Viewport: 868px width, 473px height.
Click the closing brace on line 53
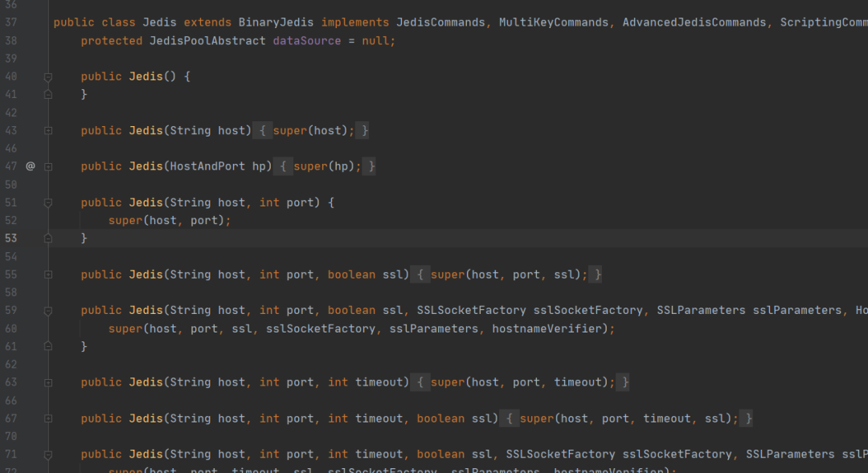(x=84, y=238)
